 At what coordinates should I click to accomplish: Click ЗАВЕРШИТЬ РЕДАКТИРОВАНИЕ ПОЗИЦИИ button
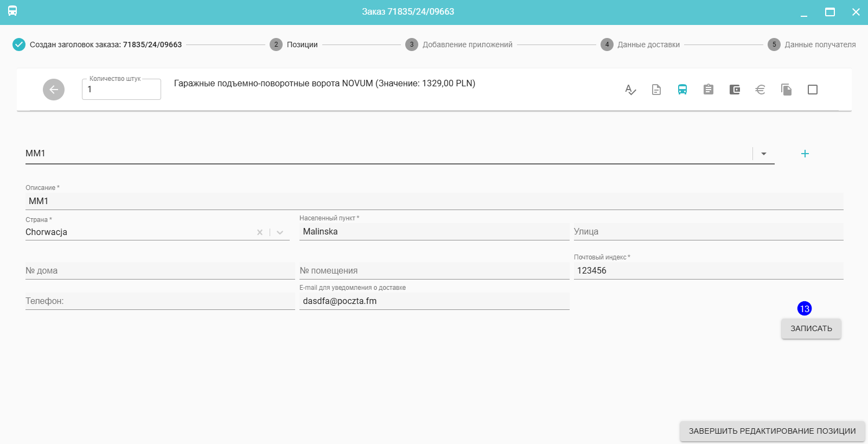pyautogui.click(x=772, y=431)
